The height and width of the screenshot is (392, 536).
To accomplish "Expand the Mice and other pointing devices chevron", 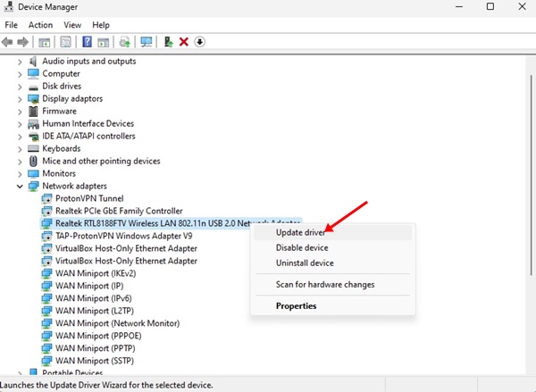I will [20, 162].
